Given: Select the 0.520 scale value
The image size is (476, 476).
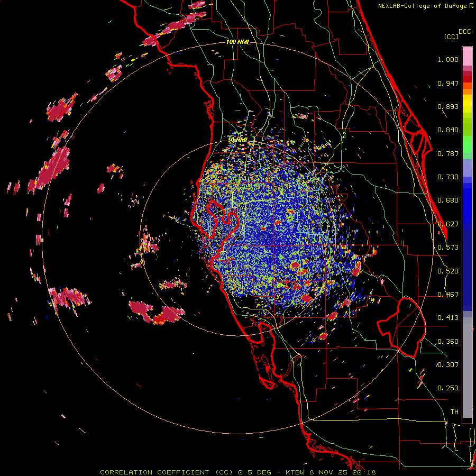Looking at the screenshot, I should click(448, 271).
